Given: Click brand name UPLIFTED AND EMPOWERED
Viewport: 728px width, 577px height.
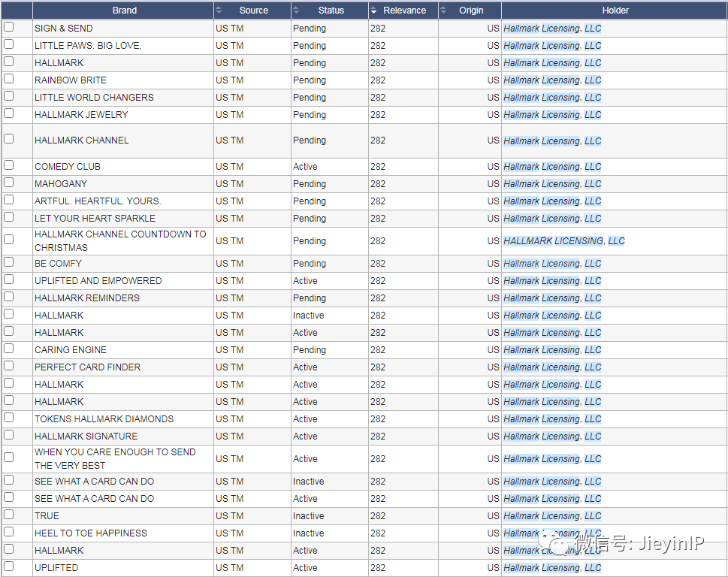Looking at the screenshot, I should 98,281.
